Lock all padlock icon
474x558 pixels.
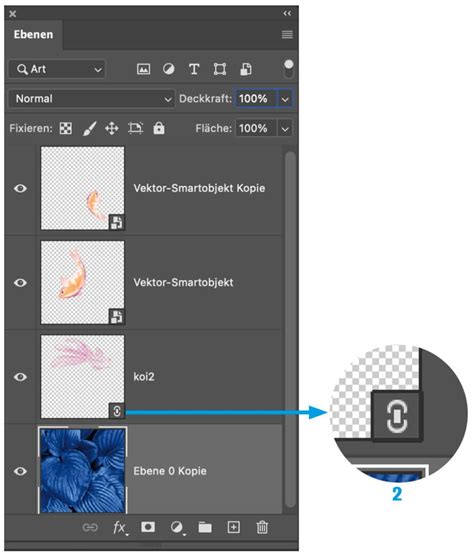coord(159,128)
